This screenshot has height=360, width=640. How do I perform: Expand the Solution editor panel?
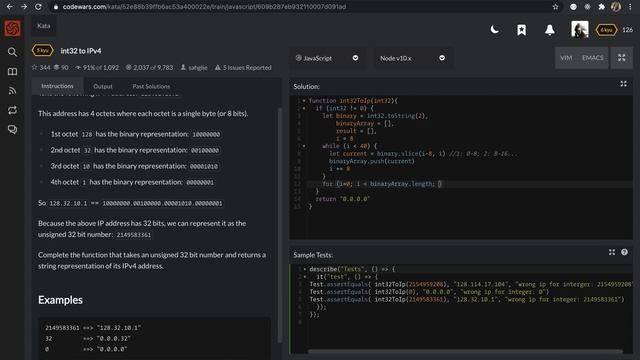(623, 84)
